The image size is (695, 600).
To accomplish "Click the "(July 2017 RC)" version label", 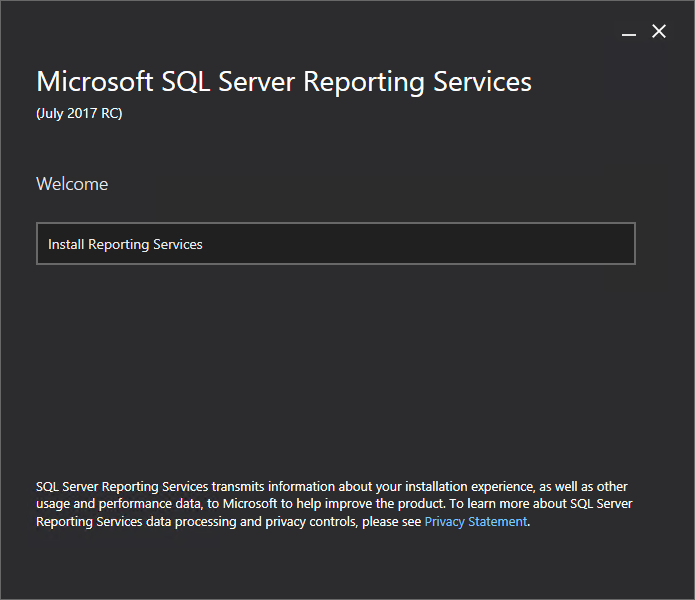I will coord(79,113).
